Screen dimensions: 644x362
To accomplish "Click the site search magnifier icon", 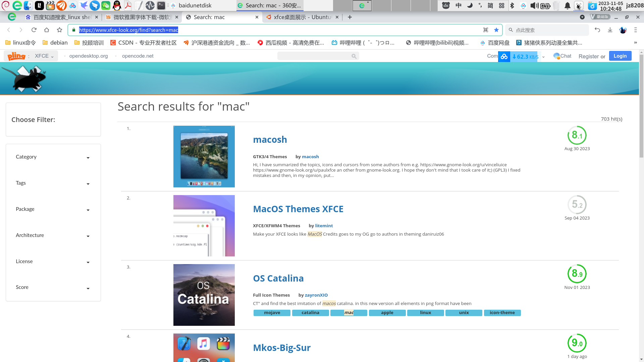I will coord(354,56).
